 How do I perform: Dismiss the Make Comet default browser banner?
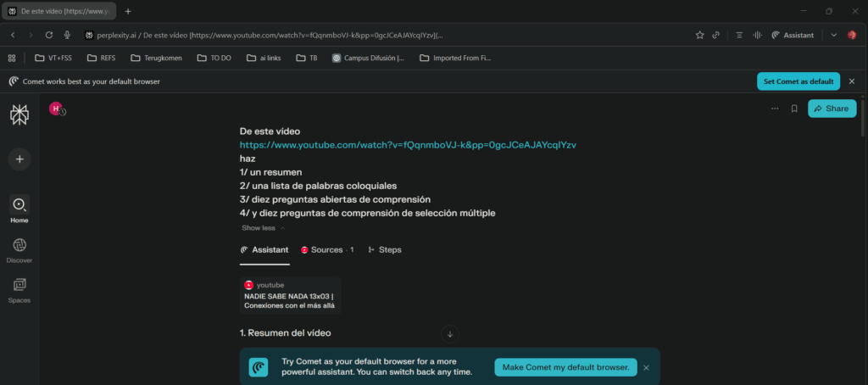646,367
